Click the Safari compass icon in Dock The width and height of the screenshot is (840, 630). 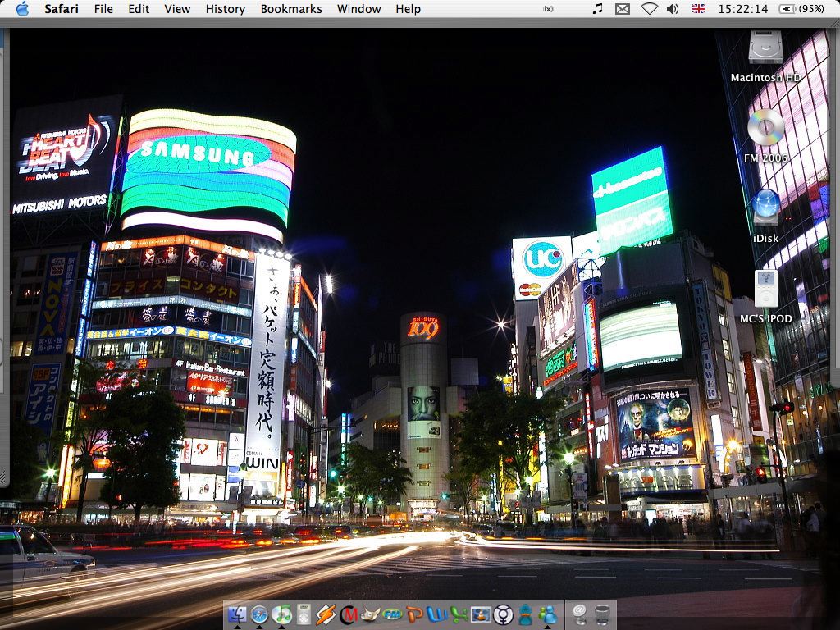tap(259, 614)
